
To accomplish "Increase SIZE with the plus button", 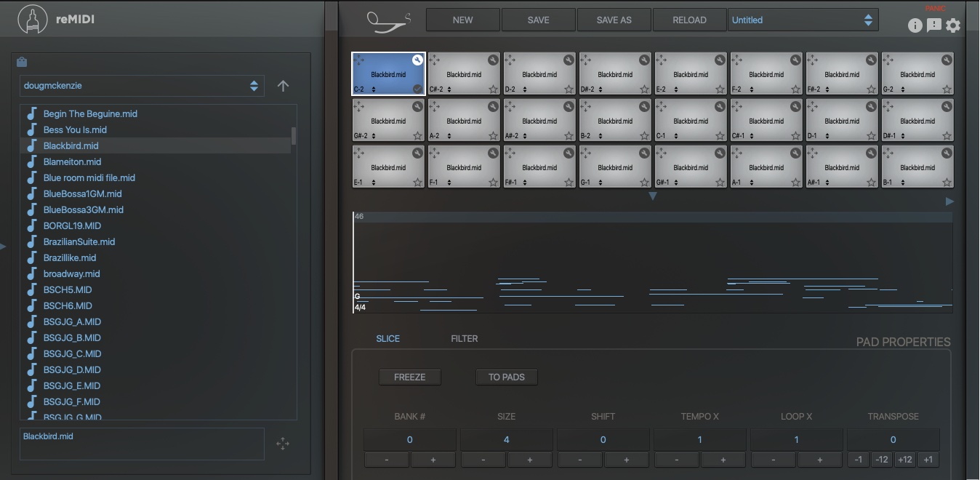I will [529, 460].
